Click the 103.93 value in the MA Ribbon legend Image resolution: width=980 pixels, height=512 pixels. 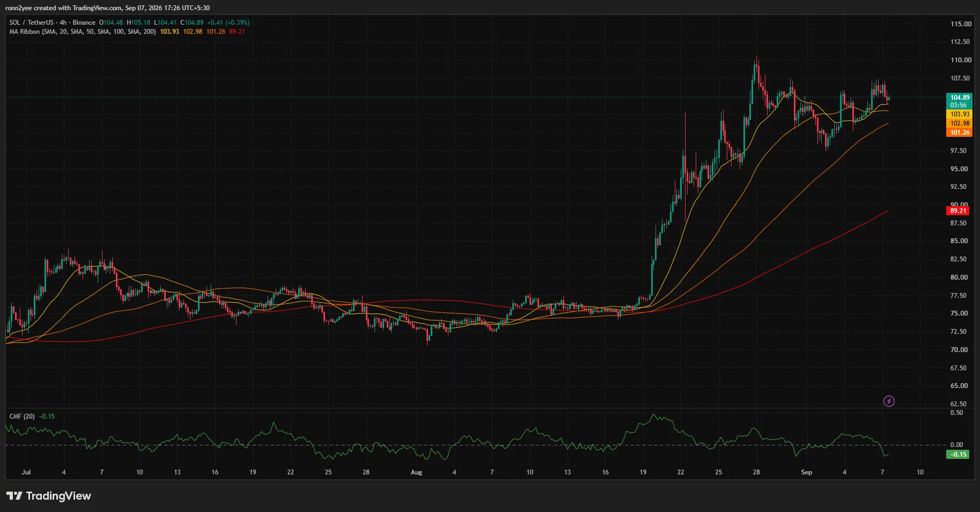170,32
